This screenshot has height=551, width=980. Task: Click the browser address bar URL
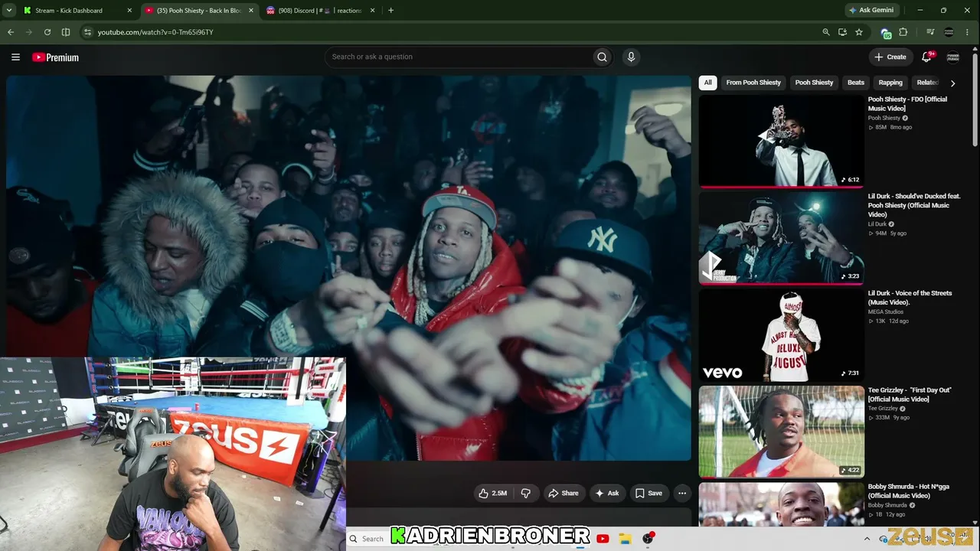155,32
